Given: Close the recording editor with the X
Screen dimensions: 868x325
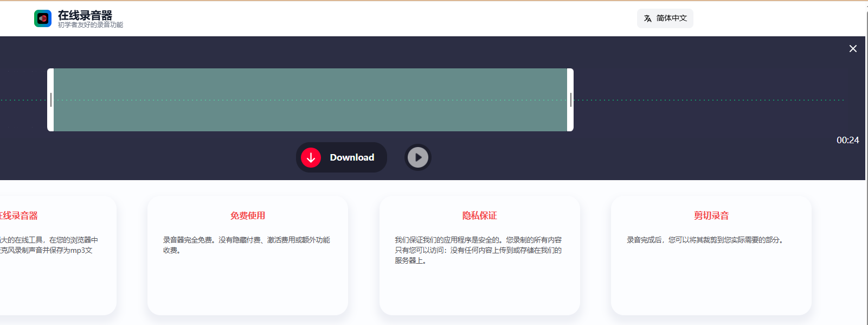Looking at the screenshot, I should 853,49.
